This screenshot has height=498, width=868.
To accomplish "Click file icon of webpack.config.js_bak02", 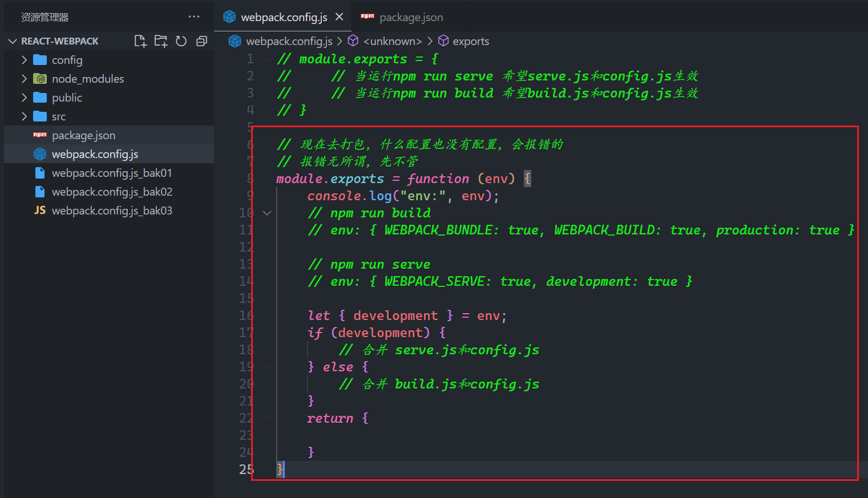I will pyautogui.click(x=40, y=192).
